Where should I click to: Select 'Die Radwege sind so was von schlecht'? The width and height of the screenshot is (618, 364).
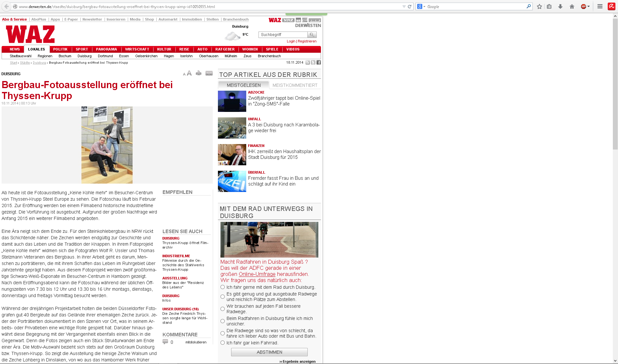pos(222,333)
